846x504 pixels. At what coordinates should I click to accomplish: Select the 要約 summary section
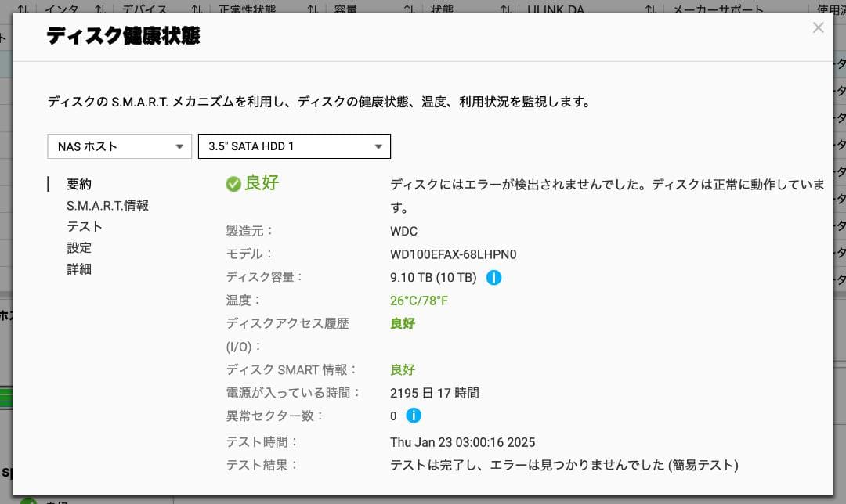tap(79, 184)
